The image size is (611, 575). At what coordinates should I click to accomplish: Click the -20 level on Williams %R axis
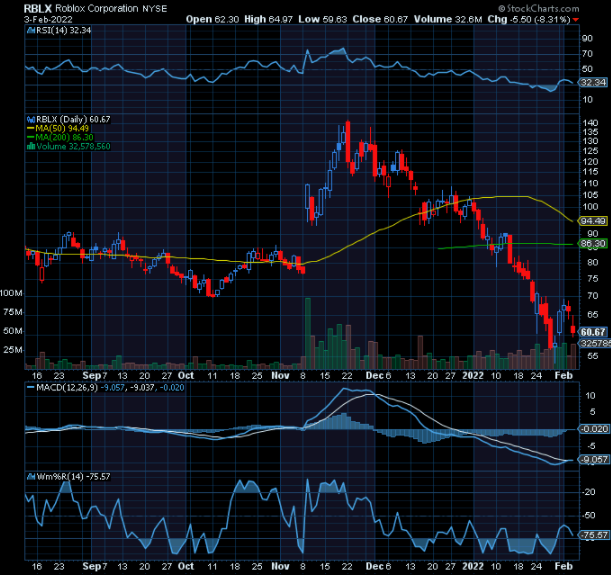point(588,492)
